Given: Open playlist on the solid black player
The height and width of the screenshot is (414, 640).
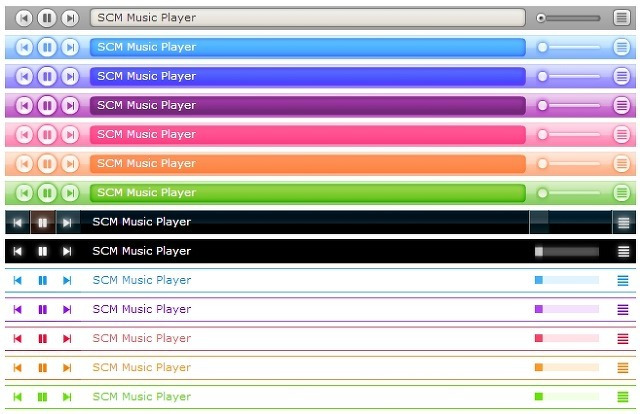Looking at the screenshot, I should point(623,252).
